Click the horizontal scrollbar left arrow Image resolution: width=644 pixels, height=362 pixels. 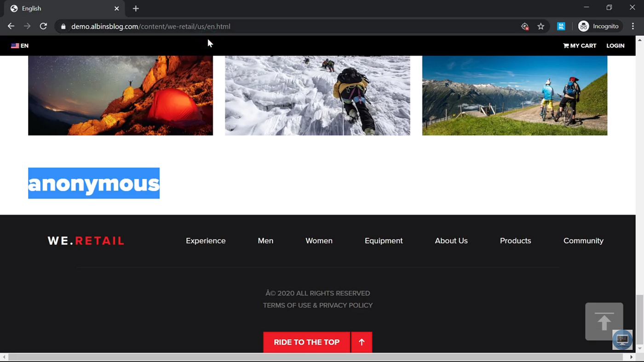click(x=4, y=357)
